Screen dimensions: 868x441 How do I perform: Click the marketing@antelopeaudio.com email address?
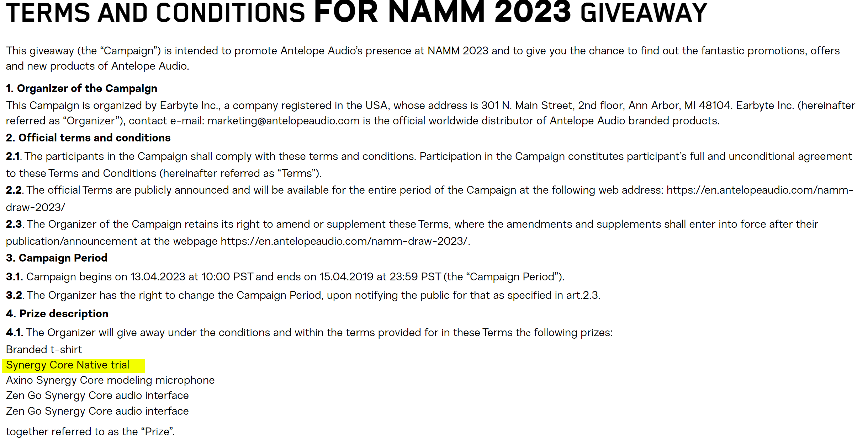coord(283,121)
